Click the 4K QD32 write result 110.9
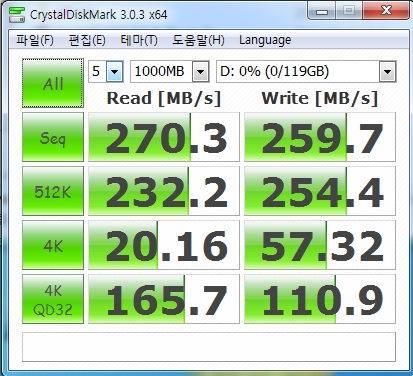 [x=320, y=299]
